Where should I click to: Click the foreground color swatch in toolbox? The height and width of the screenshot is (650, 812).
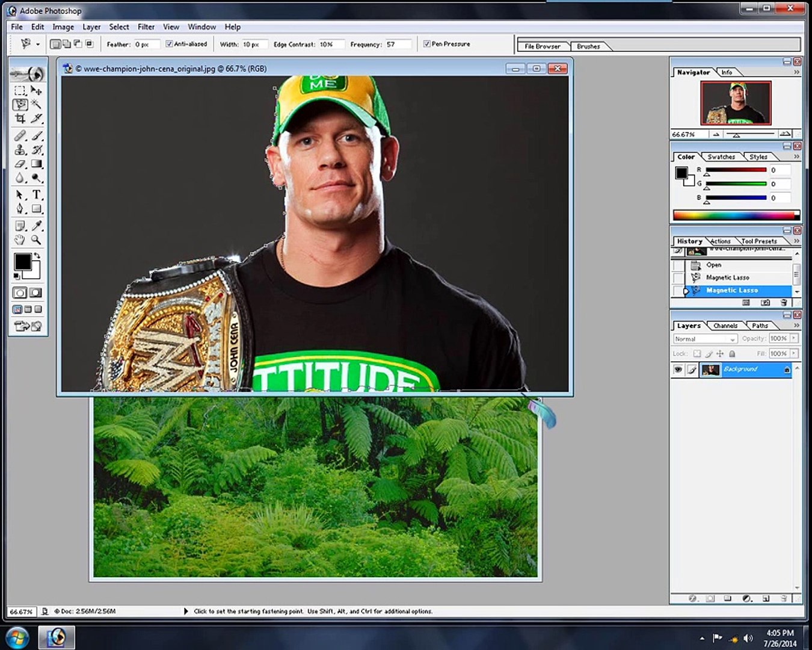pos(23,262)
